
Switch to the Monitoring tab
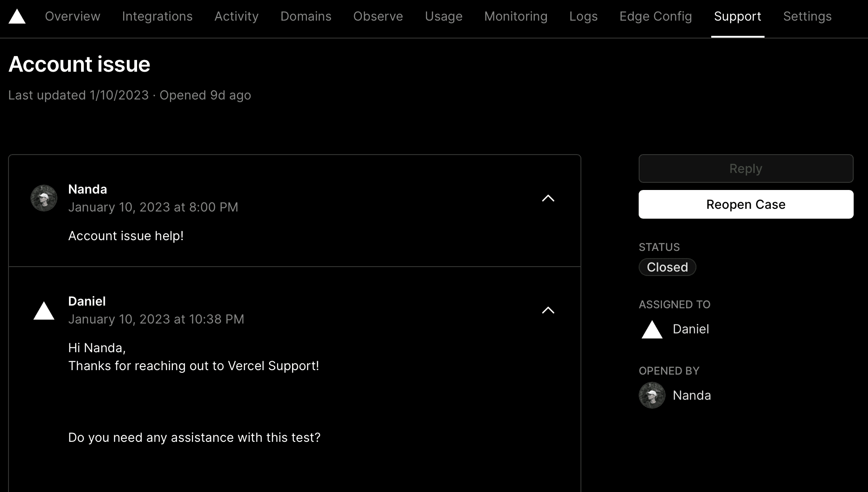click(516, 17)
